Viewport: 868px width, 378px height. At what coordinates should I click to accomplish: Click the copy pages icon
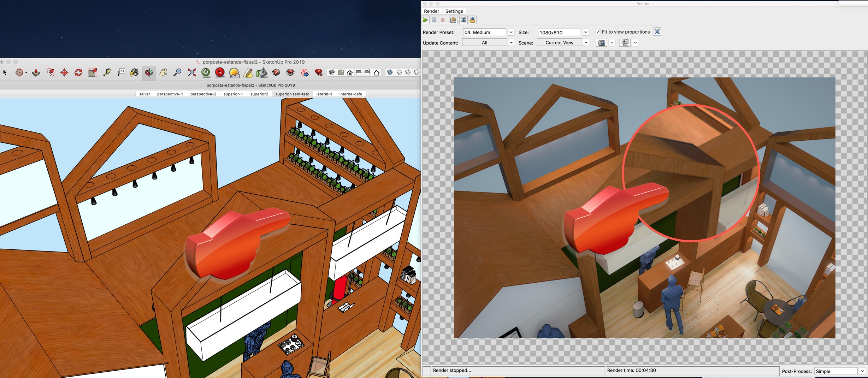click(625, 43)
